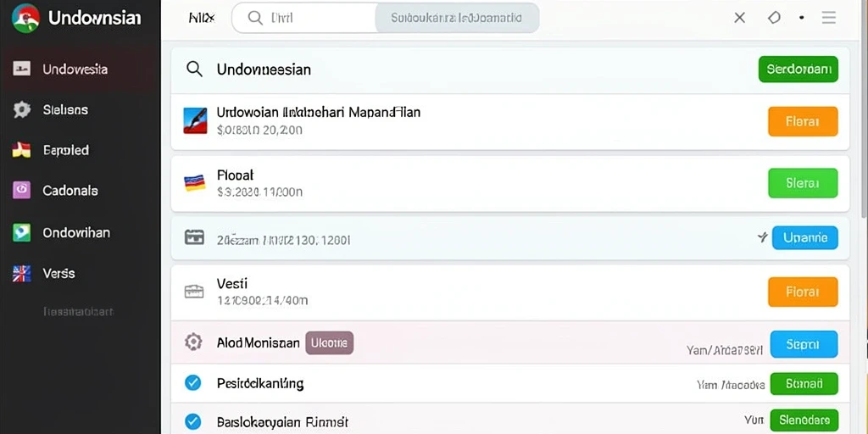The width and height of the screenshot is (868, 434).
Task: Click the pin icon beside Upanne button
Action: (762, 237)
